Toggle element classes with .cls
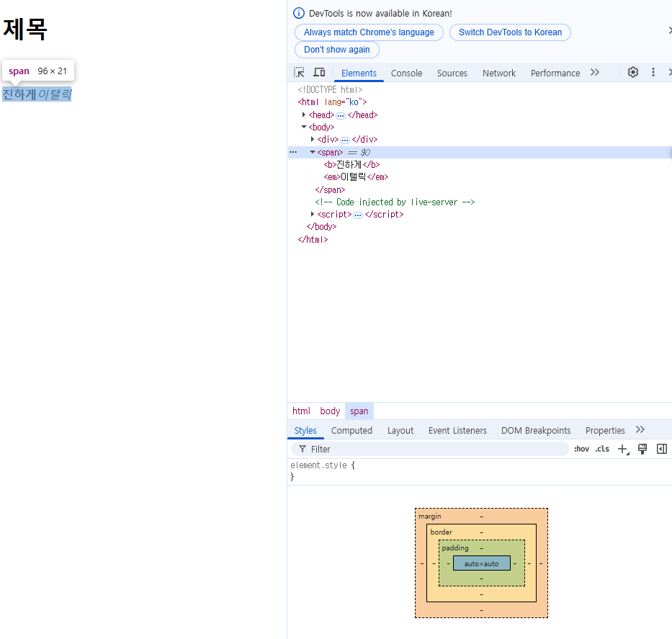Viewport: 672px width, 639px height. [x=602, y=449]
